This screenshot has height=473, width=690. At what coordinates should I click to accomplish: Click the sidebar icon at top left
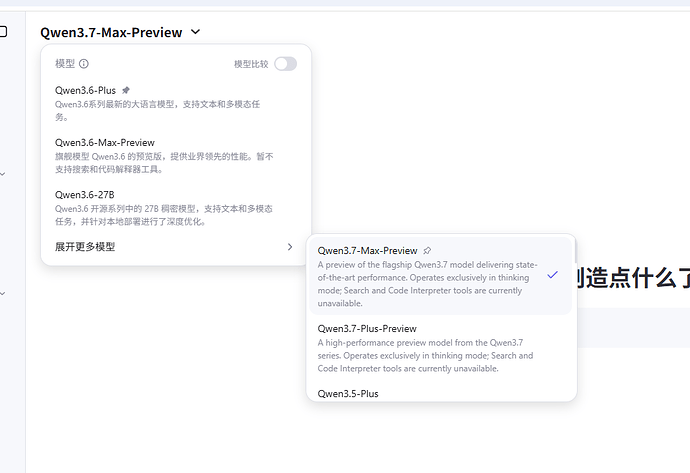[4, 32]
